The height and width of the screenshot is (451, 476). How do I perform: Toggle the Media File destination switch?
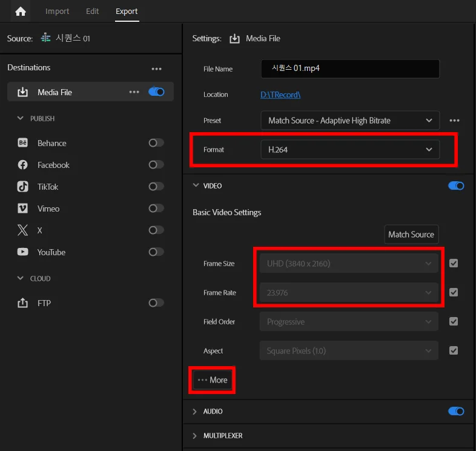click(x=156, y=92)
